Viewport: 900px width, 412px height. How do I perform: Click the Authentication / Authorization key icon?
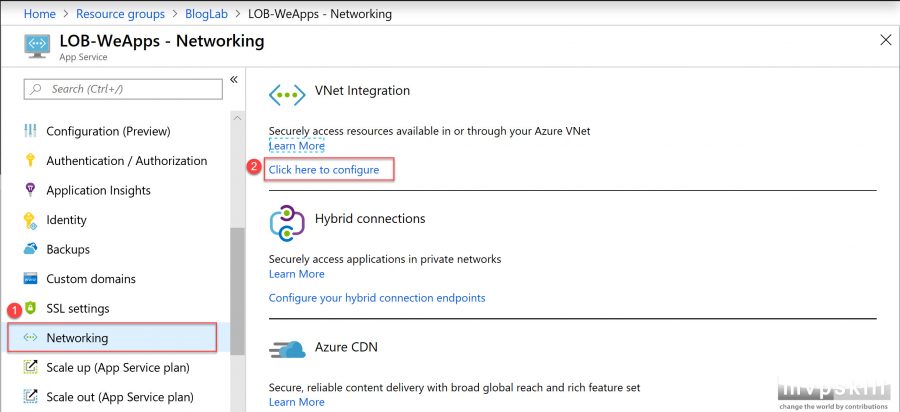pyautogui.click(x=30, y=161)
